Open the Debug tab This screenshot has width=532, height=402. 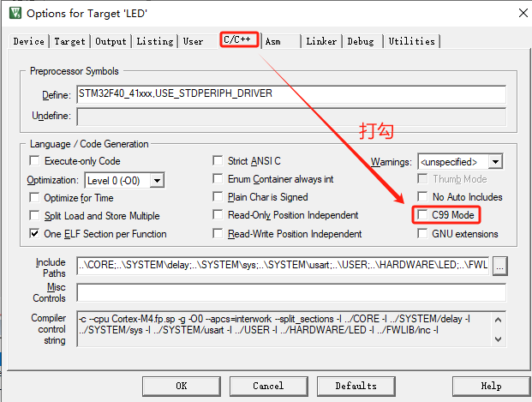361,41
